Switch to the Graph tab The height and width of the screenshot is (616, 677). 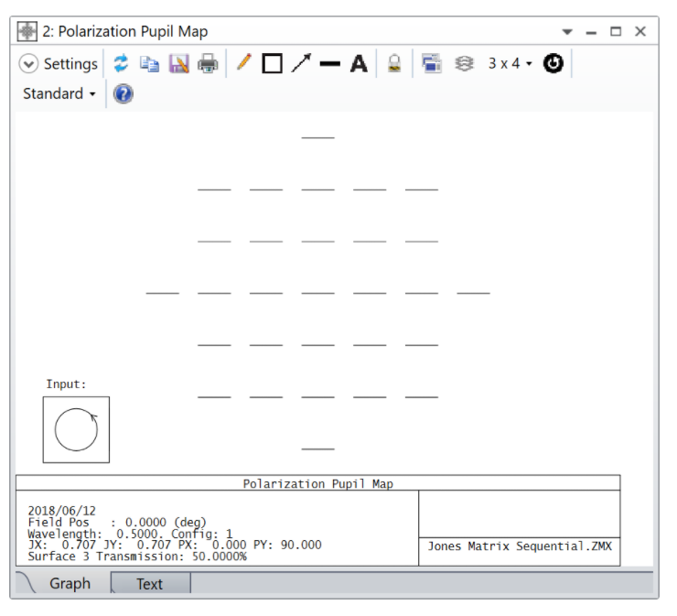70,584
